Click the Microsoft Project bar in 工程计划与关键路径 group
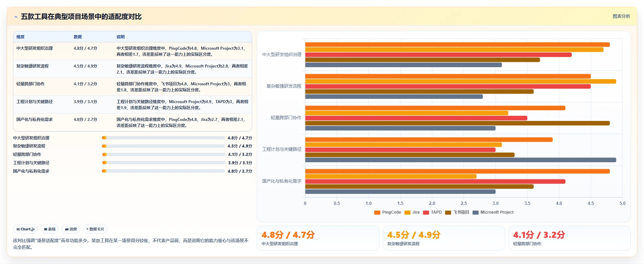The height and width of the screenshot is (264, 644). pyautogui.click(x=461, y=160)
